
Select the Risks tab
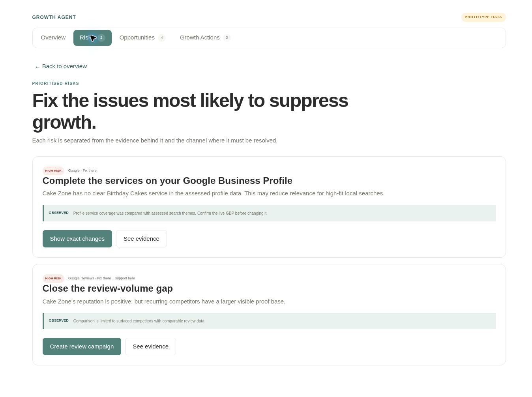point(92,38)
